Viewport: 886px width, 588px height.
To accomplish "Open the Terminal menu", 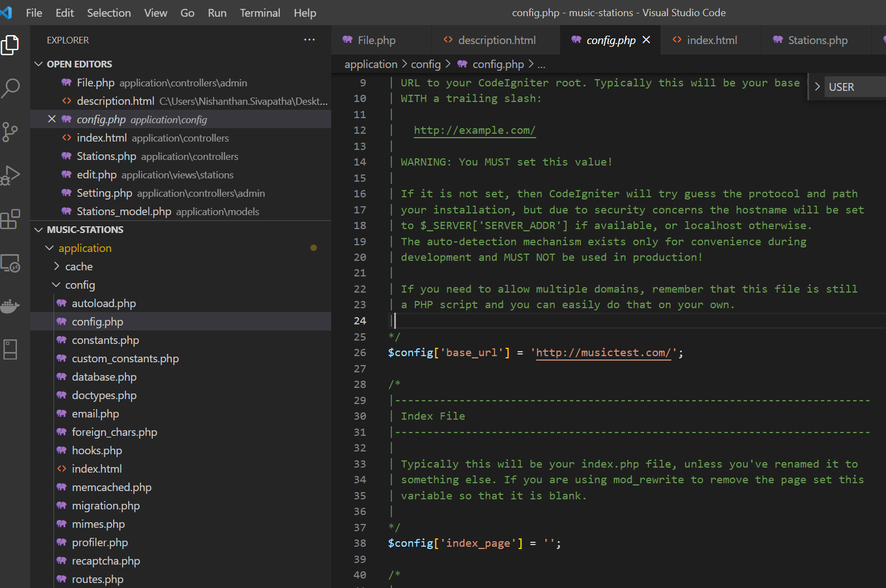I will pos(260,12).
